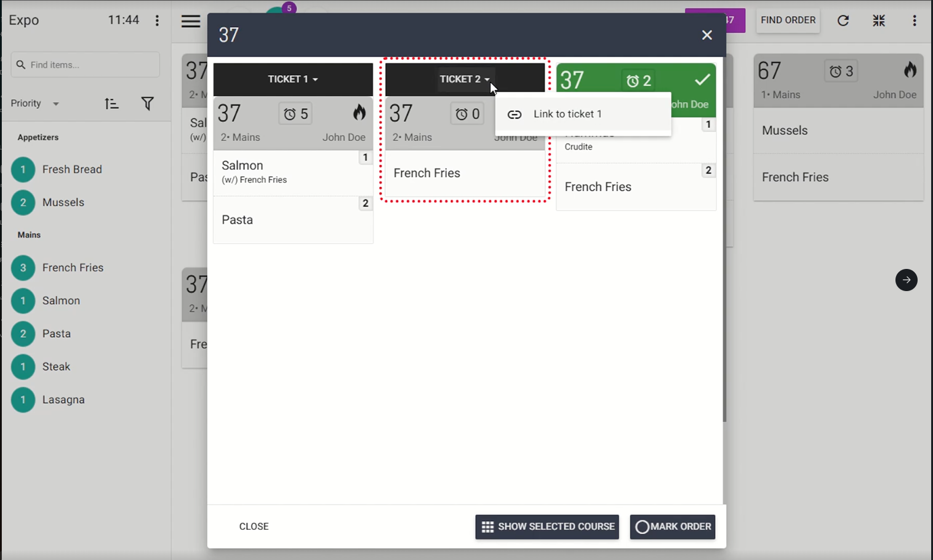The height and width of the screenshot is (560, 933).
Task: Open top-right vertical dots menu
Action: pyautogui.click(x=915, y=20)
